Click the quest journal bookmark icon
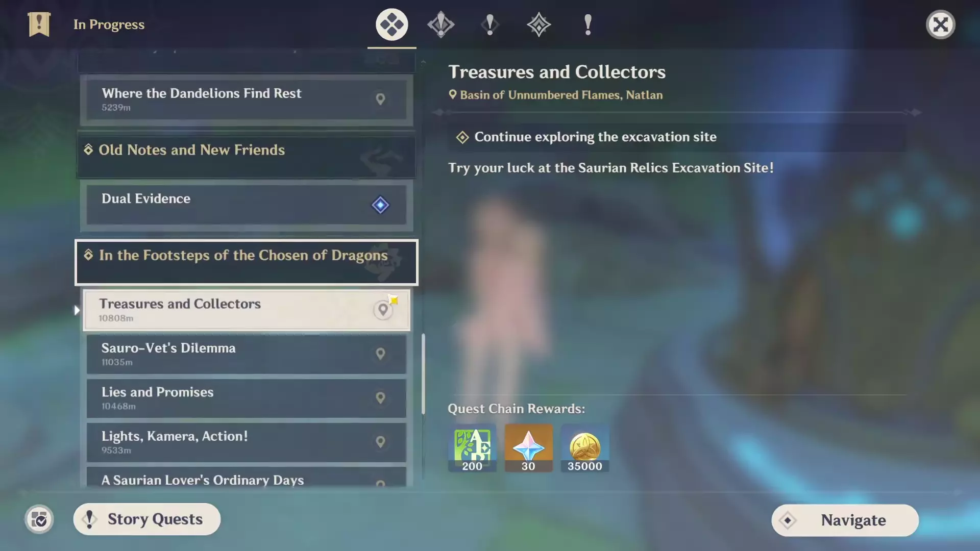 tap(39, 24)
